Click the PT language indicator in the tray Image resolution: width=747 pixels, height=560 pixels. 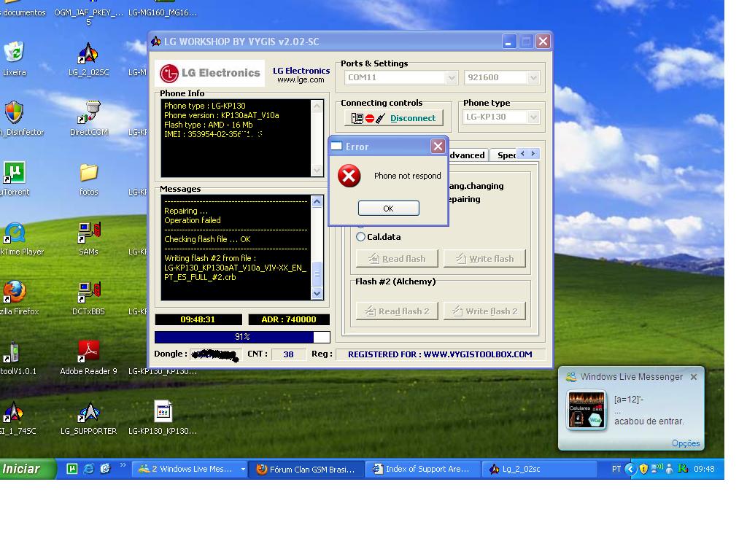[616, 469]
